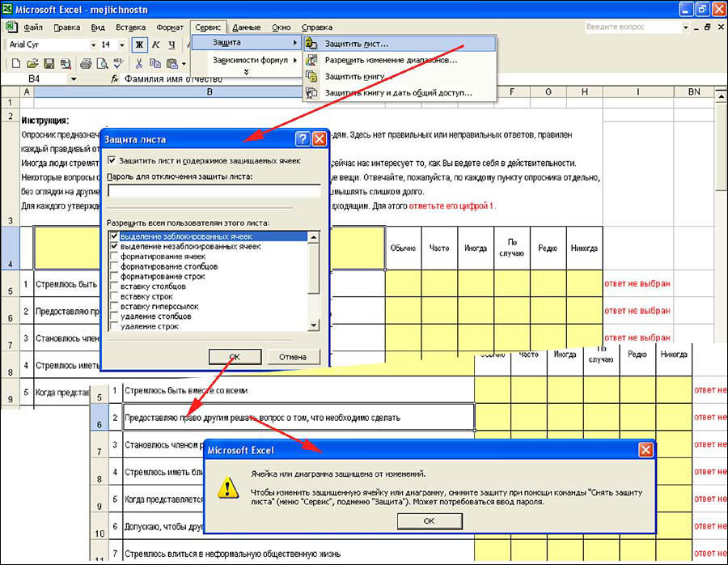Viewport: 728px width, 565px height.
Task: Open the Данные menu
Action: [248, 26]
